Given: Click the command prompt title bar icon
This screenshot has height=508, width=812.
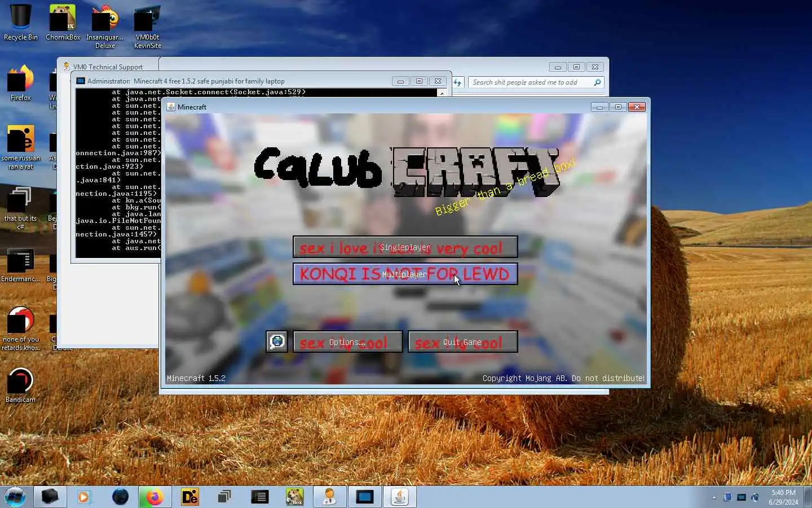Looking at the screenshot, I should (81, 81).
